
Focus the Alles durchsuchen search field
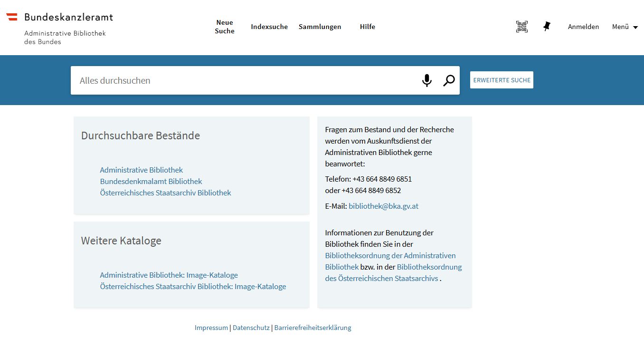242,80
